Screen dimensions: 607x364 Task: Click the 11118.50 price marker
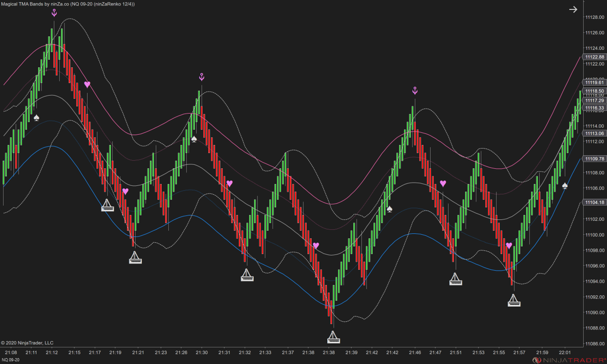[595, 91]
